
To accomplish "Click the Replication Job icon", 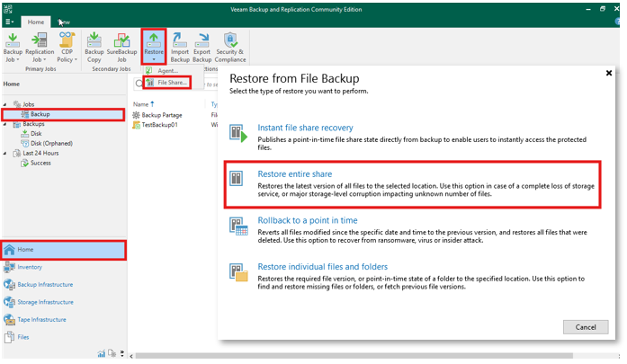I will 40,47.
